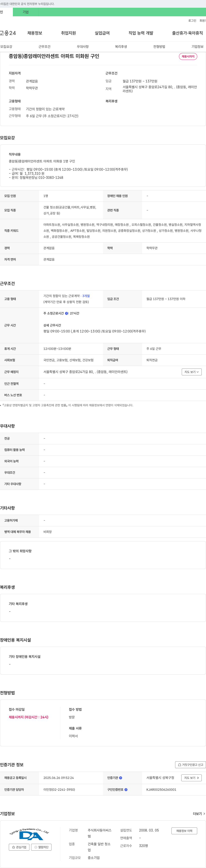The height and width of the screenshot is (868, 206).
Task: Click help icon next to 구인인증번호
Action: pos(126,789)
